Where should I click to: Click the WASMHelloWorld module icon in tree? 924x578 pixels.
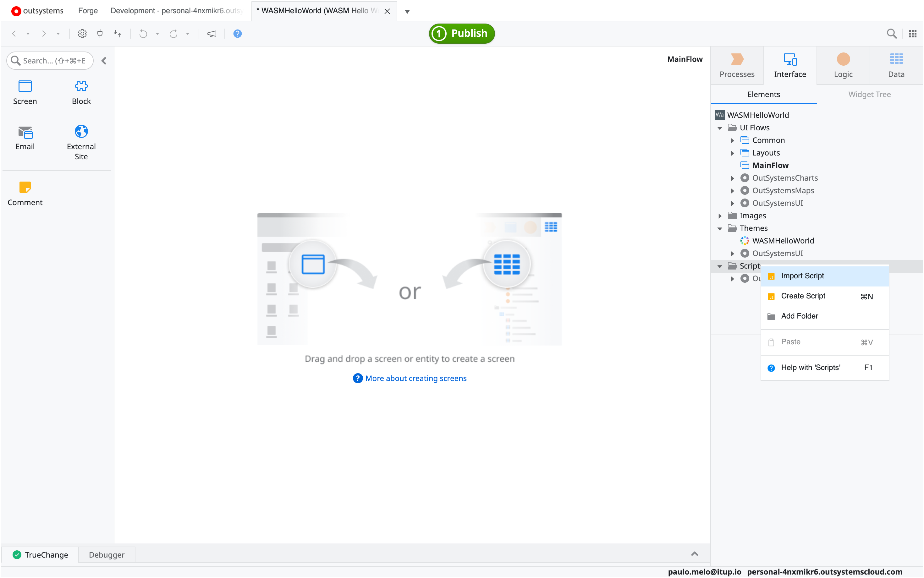point(719,115)
